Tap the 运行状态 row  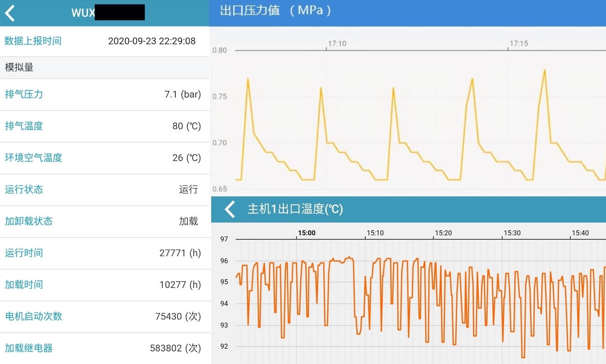click(104, 190)
